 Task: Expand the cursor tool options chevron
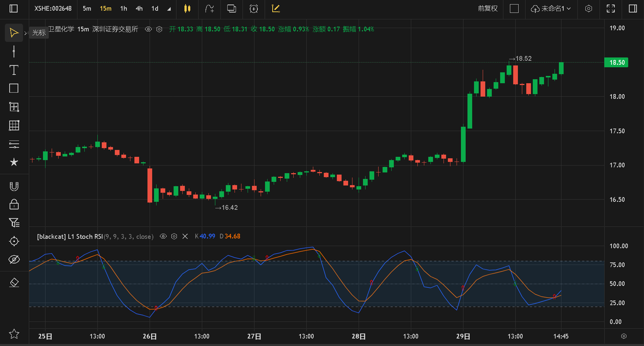[25, 33]
